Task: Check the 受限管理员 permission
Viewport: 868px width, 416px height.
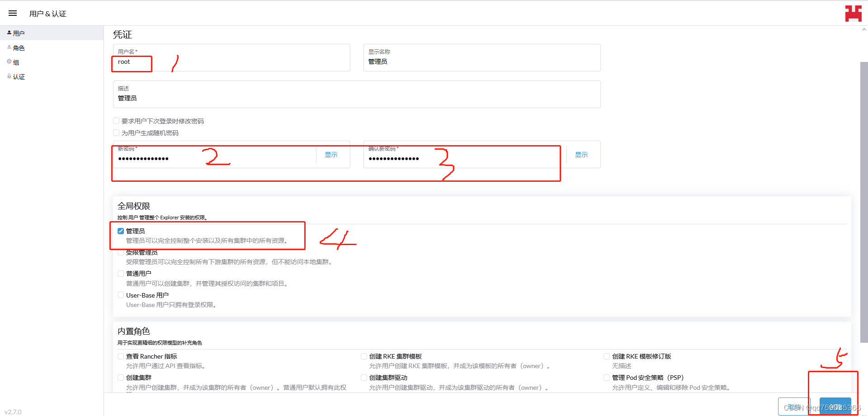Action: coord(121,252)
